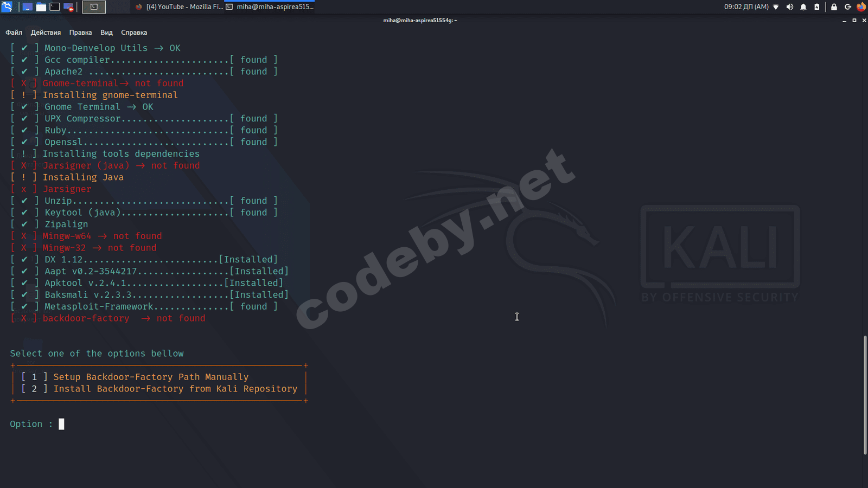868x488 pixels.
Task: Click 'Installing tools dependencies' line
Action: 105,153
